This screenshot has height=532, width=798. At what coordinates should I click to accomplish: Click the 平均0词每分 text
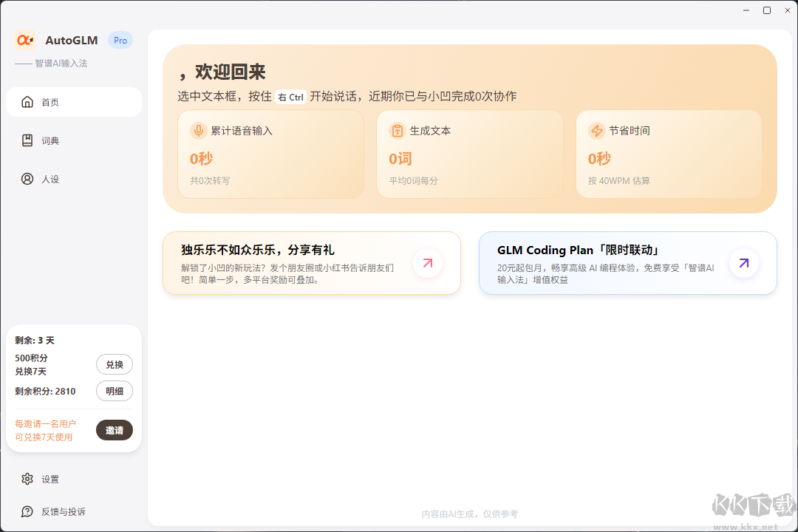tap(413, 181)
